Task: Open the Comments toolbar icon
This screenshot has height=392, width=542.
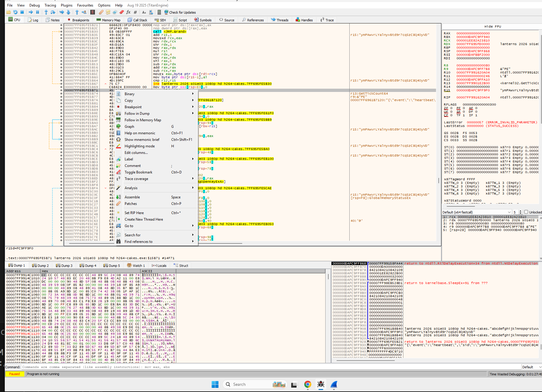Action: click(x=108, y=12)
